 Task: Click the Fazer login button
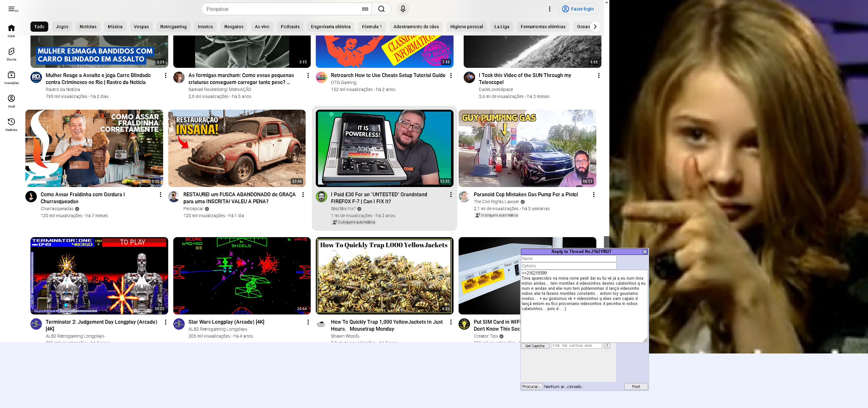578,9
